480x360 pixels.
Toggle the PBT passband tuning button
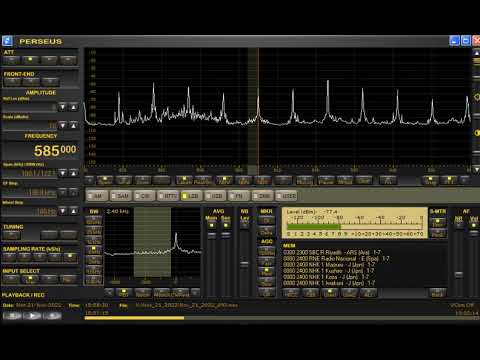click(x=124, y=293)
